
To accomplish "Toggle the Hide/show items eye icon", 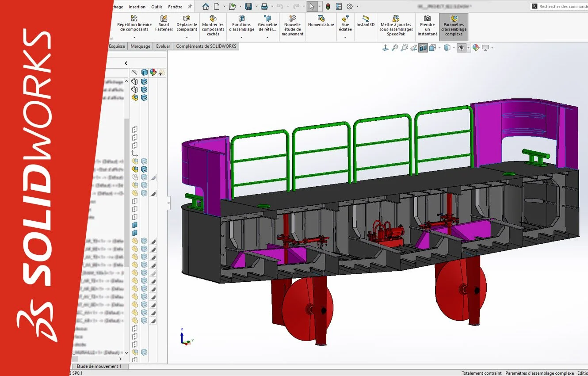I will 462,47.
